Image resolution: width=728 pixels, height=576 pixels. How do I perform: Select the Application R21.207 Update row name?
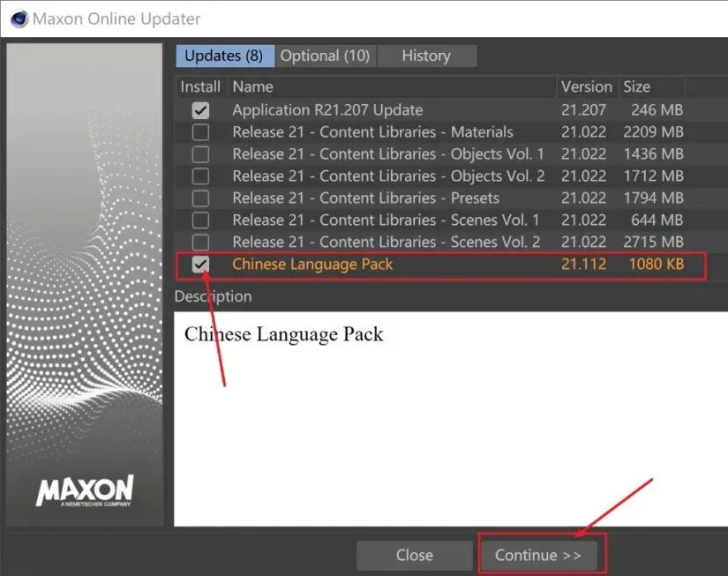(x=327, y=110)
